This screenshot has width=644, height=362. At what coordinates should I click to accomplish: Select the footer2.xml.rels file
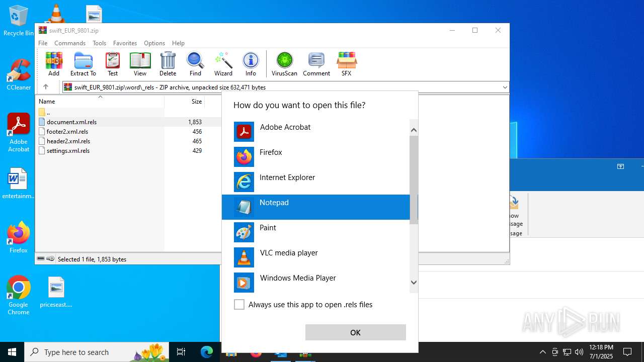(x=67, y=131)
